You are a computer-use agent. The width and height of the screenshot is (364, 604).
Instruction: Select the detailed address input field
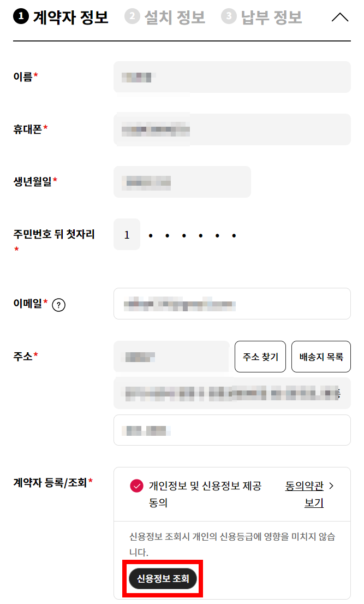click(232, 430)
